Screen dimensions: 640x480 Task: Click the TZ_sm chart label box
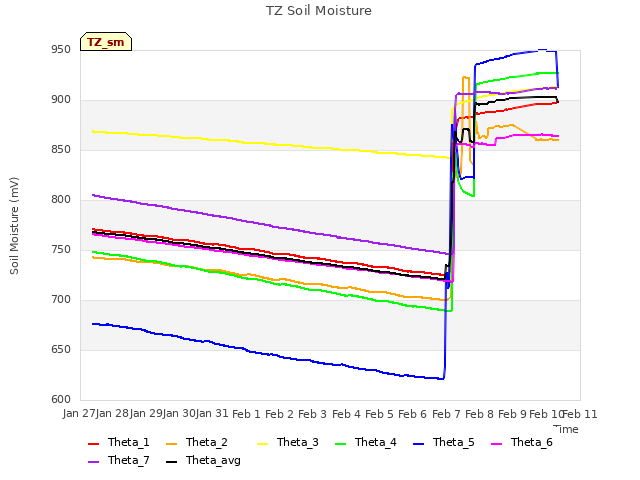(106, 42)
